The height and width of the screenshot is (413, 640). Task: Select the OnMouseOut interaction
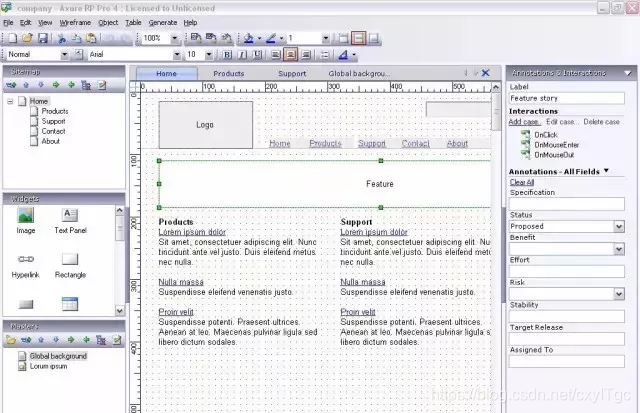554,155
